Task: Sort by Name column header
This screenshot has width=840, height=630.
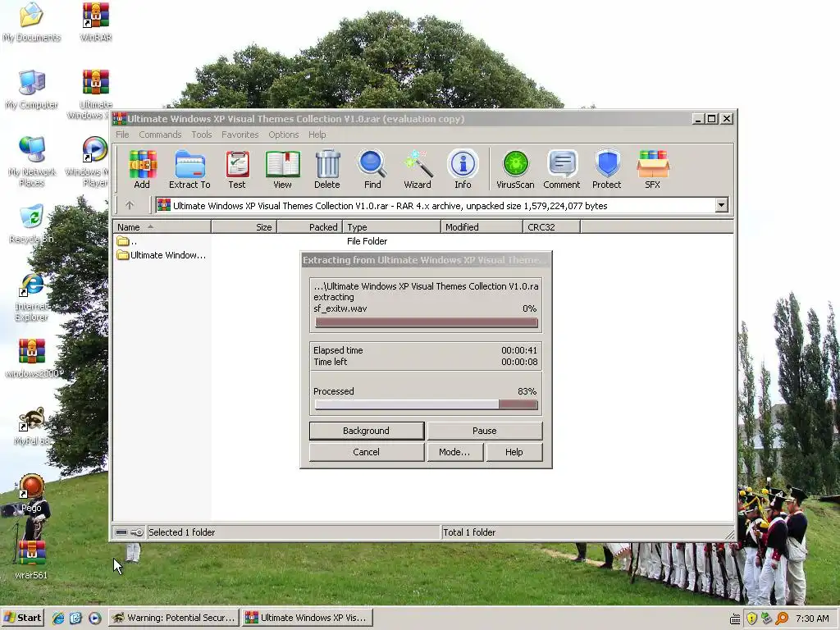Action: pos(162,227)
